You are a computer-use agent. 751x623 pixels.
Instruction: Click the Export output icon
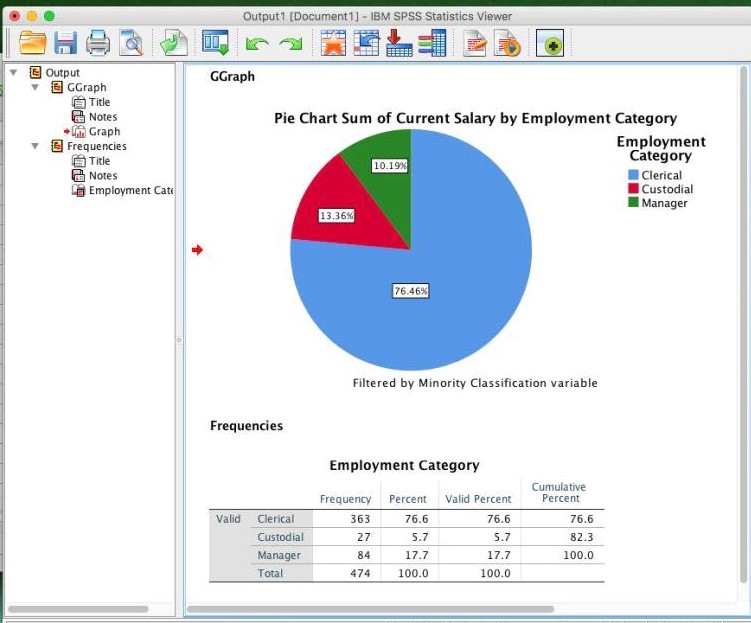coord(173,43)
